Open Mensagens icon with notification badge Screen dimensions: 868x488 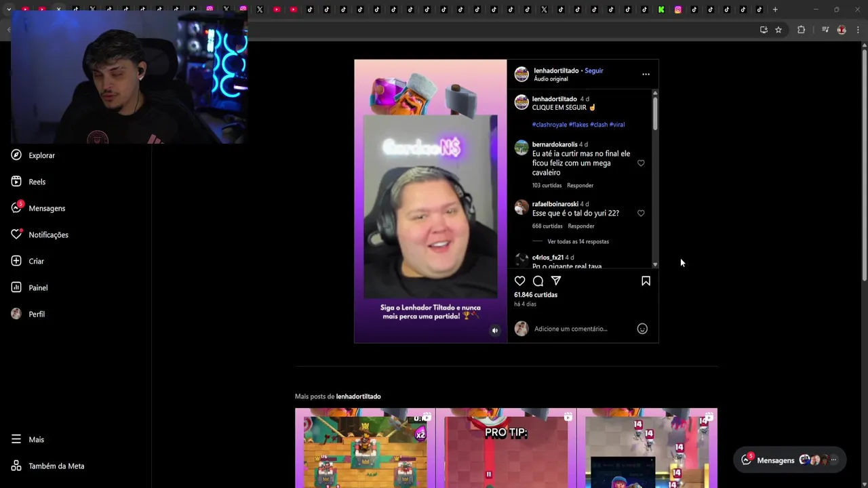(16, 207)
